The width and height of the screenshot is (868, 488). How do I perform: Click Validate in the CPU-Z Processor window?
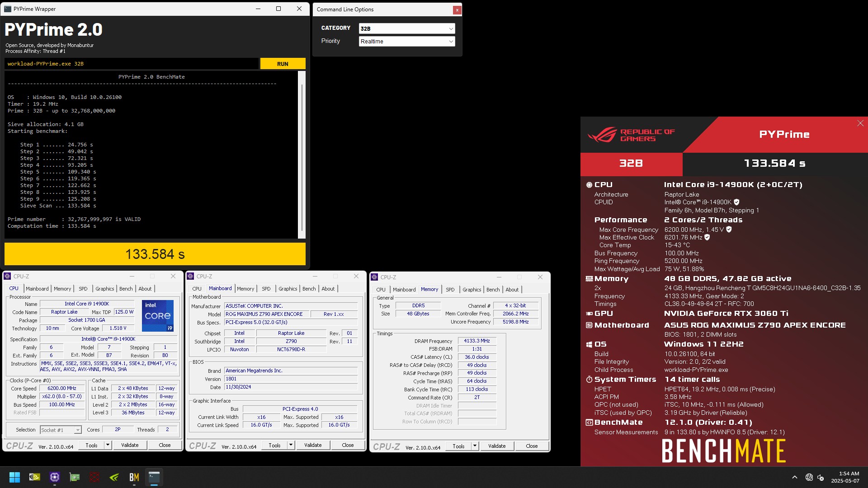130,445
